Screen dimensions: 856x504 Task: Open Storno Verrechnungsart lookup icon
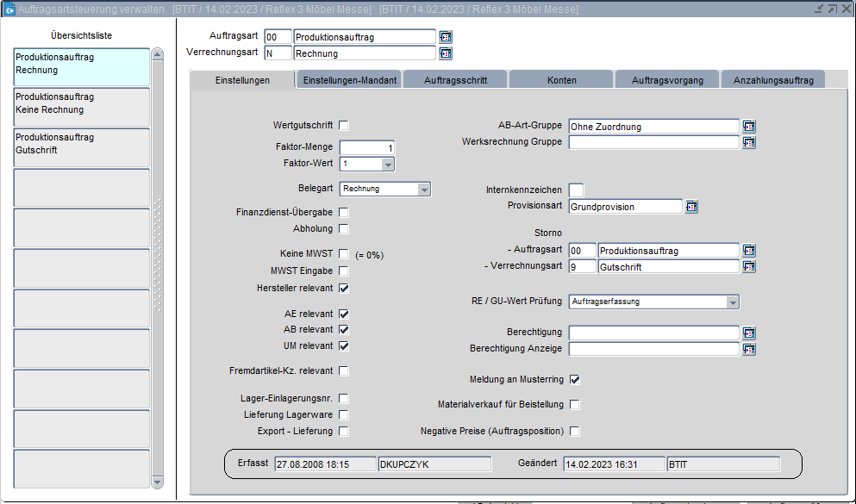tap(749, 267)
